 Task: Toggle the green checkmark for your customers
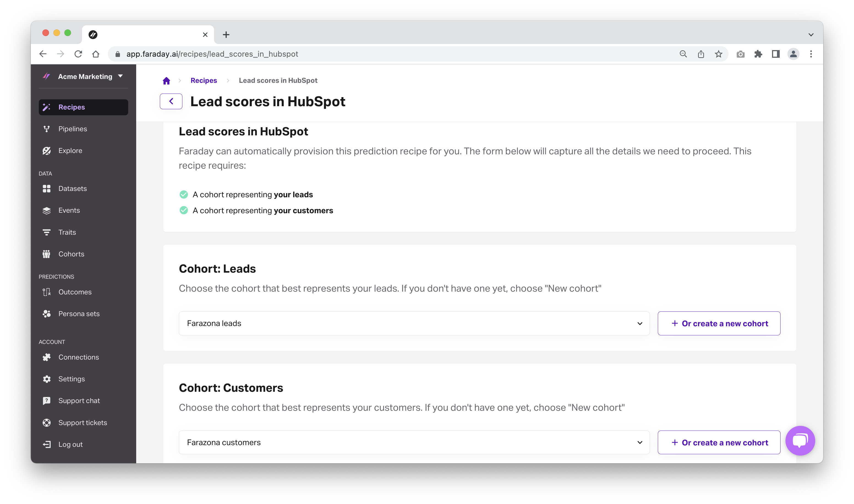[x=183, y=209]
